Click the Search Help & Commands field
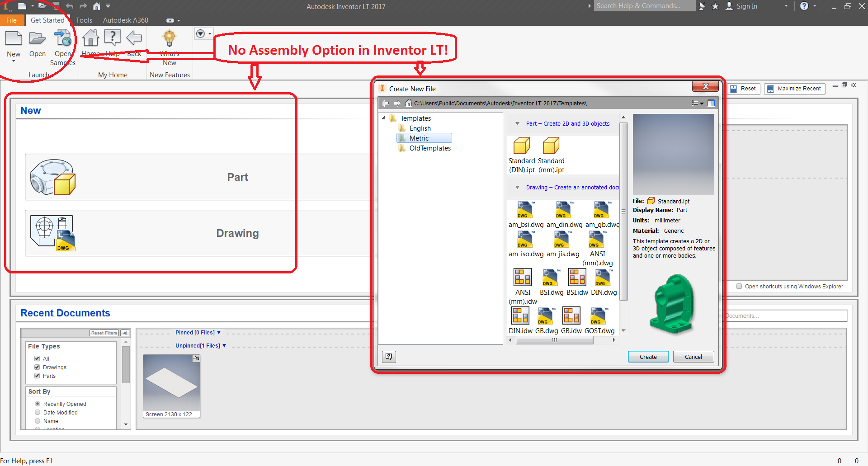Image resolution: width=868 pixels, height=466 pixels. coord(644,6)
